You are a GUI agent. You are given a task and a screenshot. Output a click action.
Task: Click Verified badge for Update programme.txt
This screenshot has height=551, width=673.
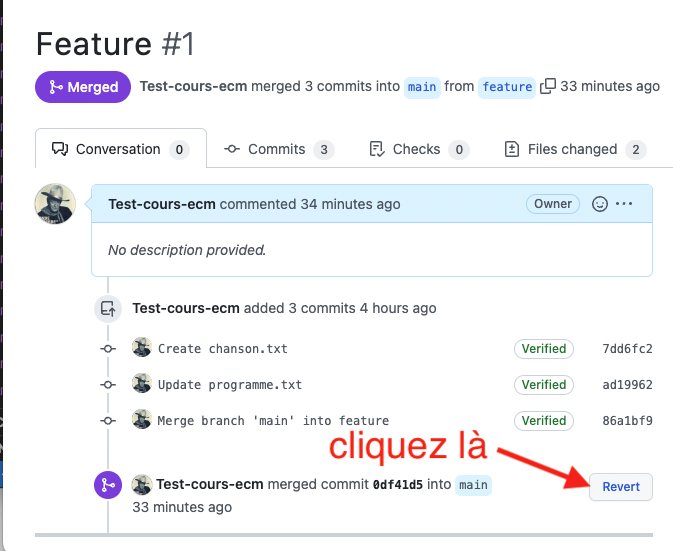pos(544,385)
